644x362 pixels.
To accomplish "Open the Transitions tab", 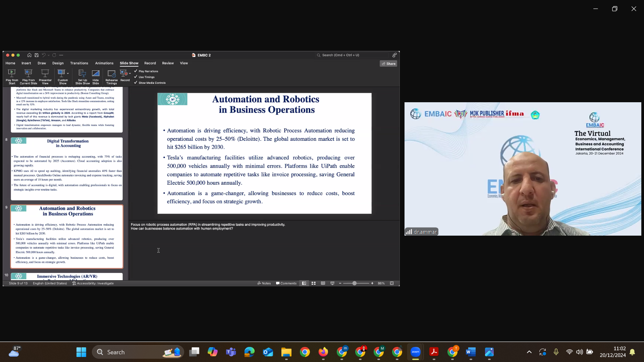I will click(x=79, y=63).
